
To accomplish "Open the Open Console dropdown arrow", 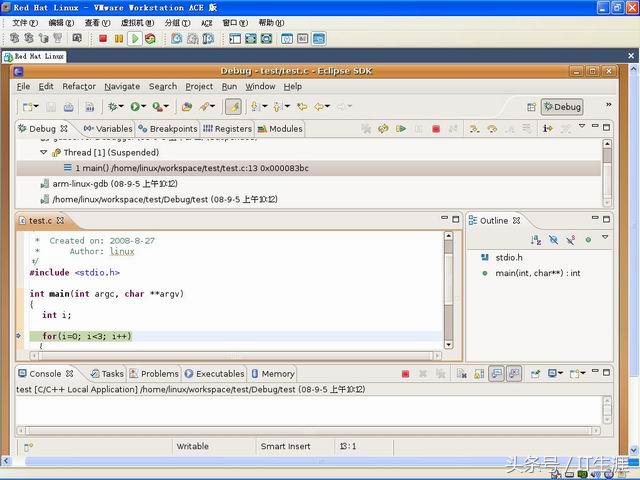I will (x=583, y=373).
